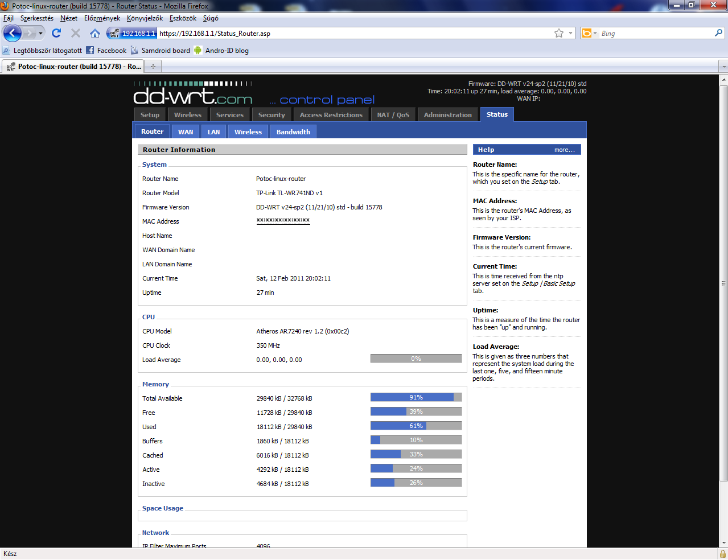Click the Bing search engine icon
Image resolution: width=728 pixels, height=560 pixels.
586,33
